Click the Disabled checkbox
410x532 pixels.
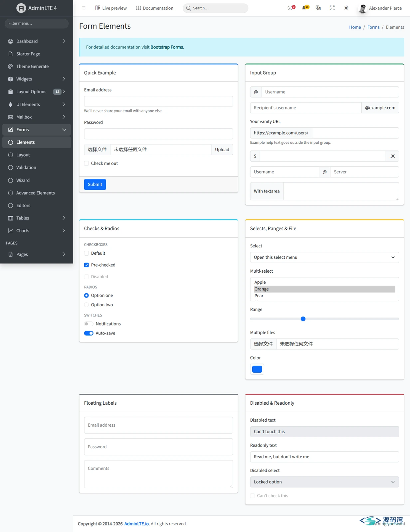(87, 277)
